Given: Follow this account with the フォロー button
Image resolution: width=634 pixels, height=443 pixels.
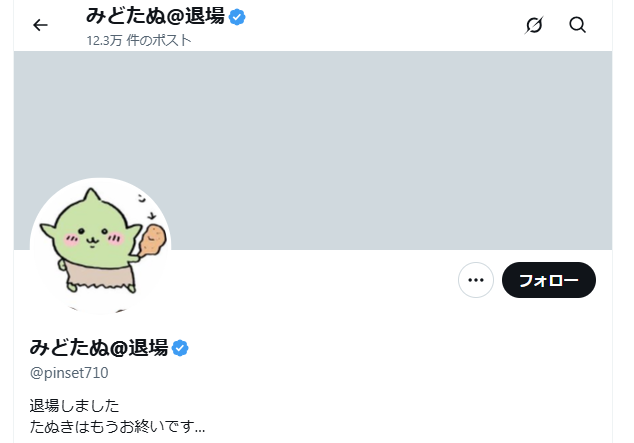Looking at the screenshot, I should [549, 280].
